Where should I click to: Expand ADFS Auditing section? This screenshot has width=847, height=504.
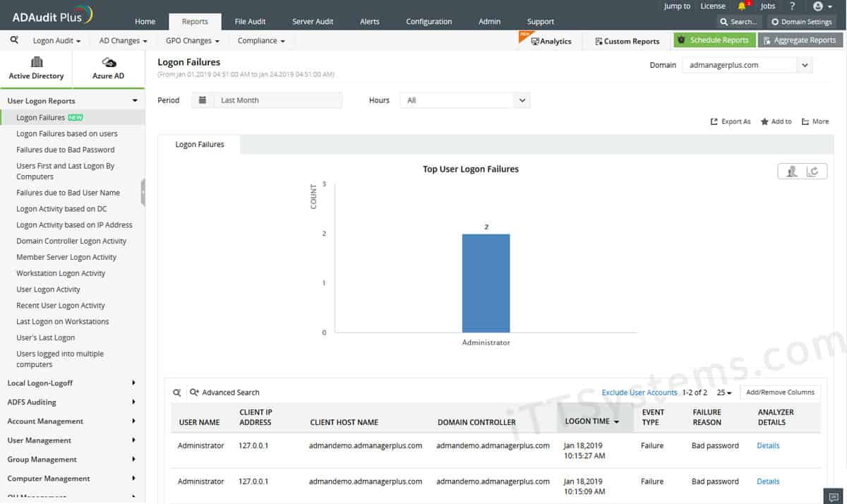pos(72,402)
